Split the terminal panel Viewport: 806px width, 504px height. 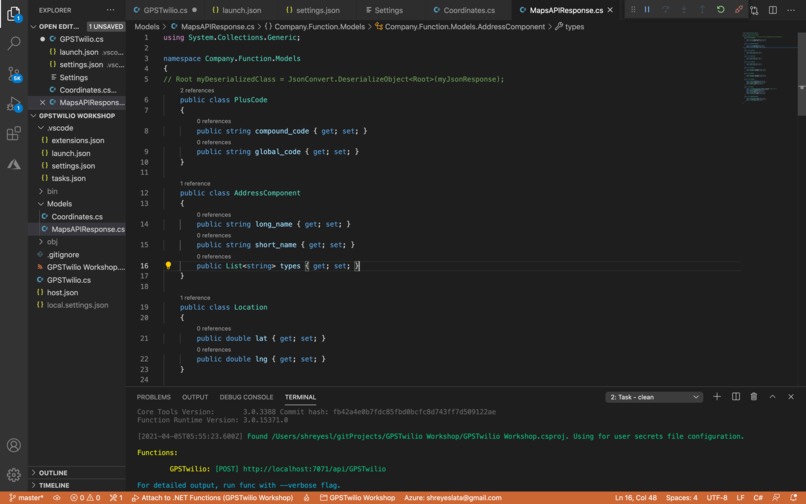[736, 397]
